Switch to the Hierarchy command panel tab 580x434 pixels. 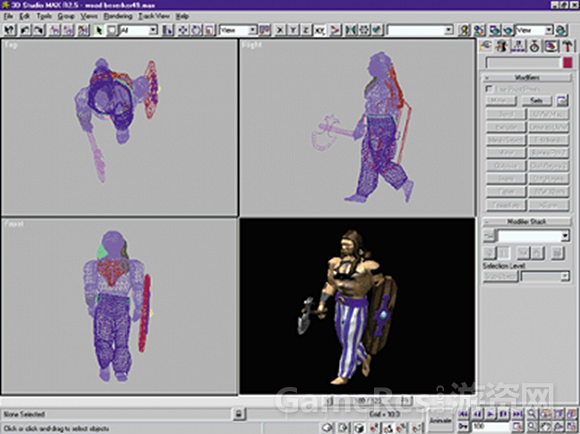click(518, 46)
